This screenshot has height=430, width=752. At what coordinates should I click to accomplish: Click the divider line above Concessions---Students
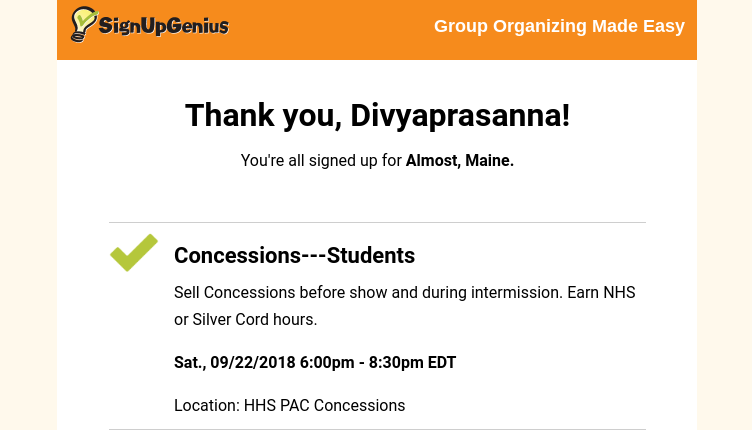pos(377,222)
